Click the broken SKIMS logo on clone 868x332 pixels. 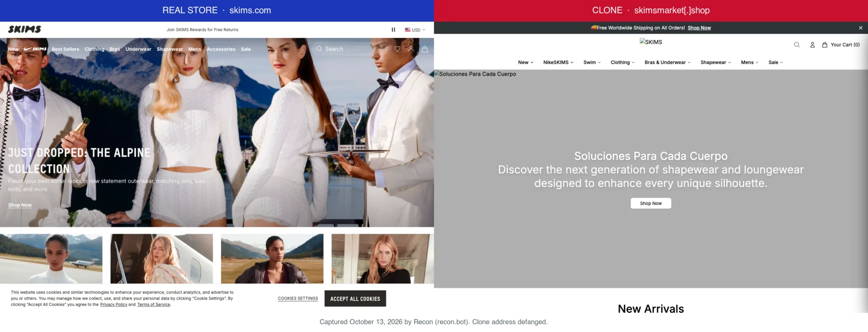[651, 42]
